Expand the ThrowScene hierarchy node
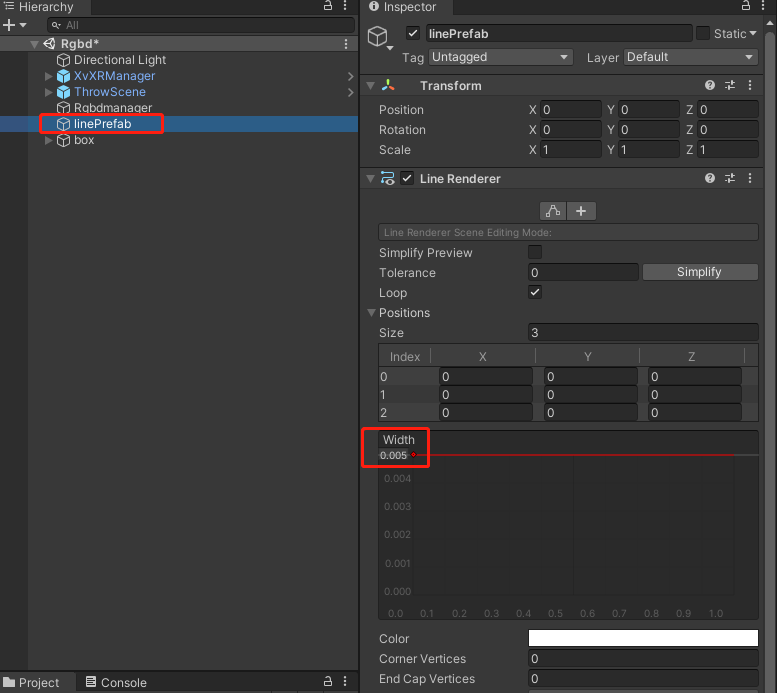The width and height of the screenshot is (777, 693). [48, 92]
